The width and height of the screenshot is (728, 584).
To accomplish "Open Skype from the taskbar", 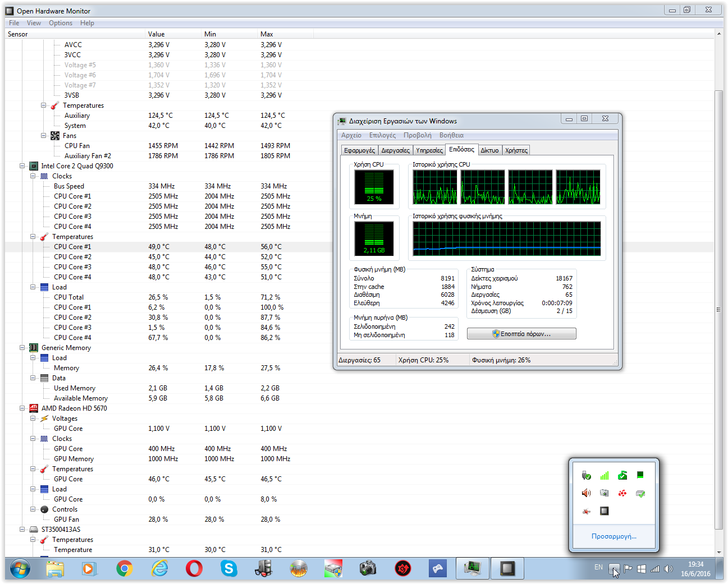I will (229, 569).
